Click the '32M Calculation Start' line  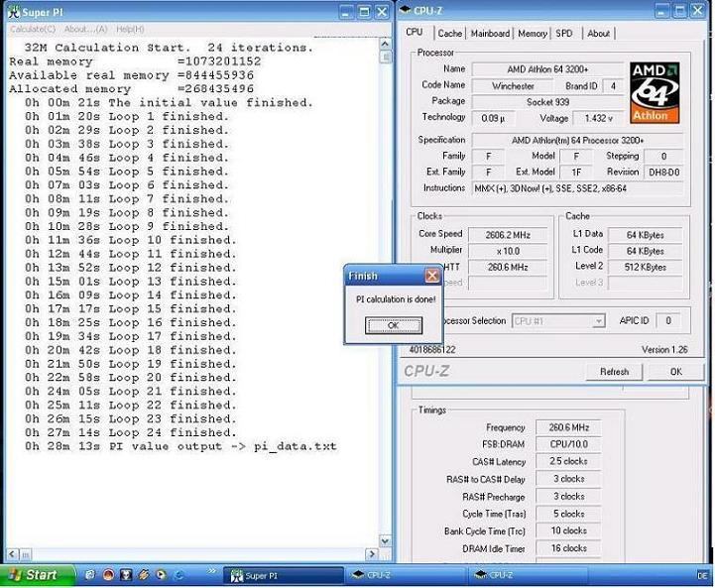click(169, 48)
